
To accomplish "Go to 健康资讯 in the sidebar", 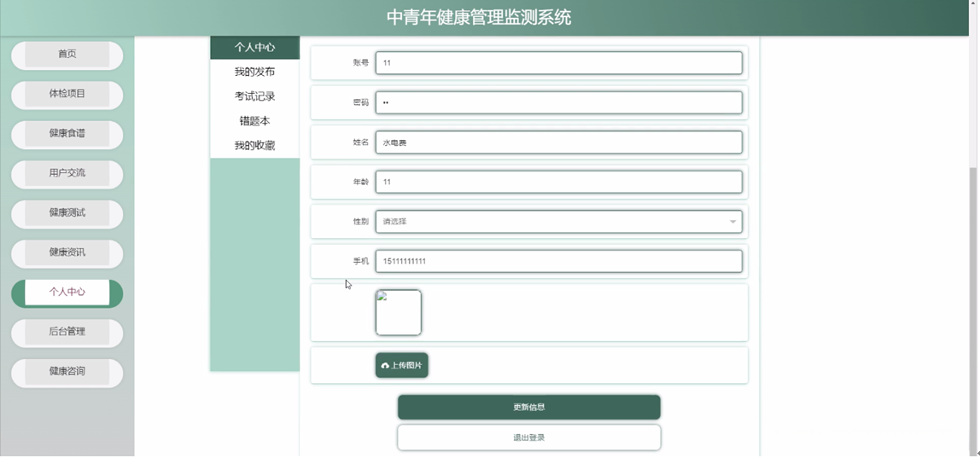I will coord(67,253).
